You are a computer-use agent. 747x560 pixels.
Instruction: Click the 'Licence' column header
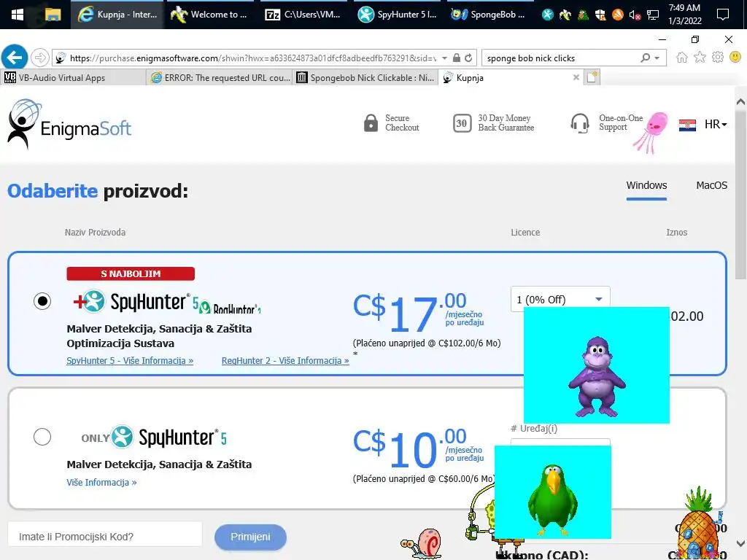525,233
